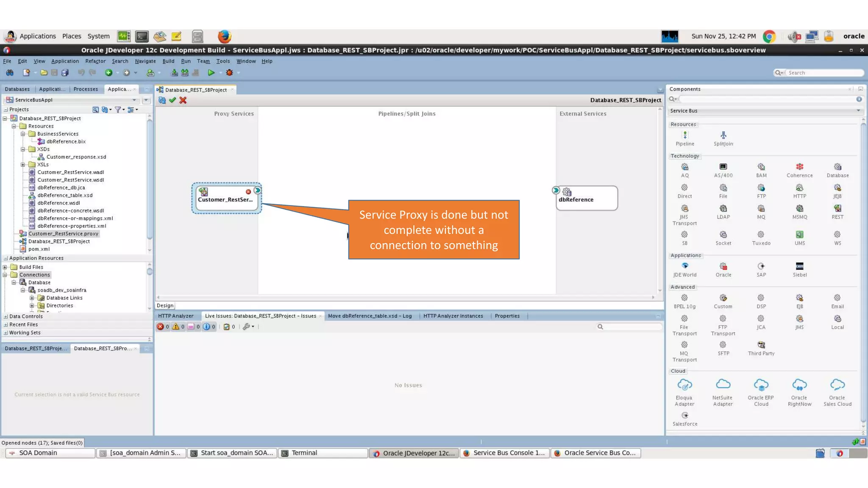Click the Save All toolbar icon
This screenshot has height=488, width=868.
(65, 73)
